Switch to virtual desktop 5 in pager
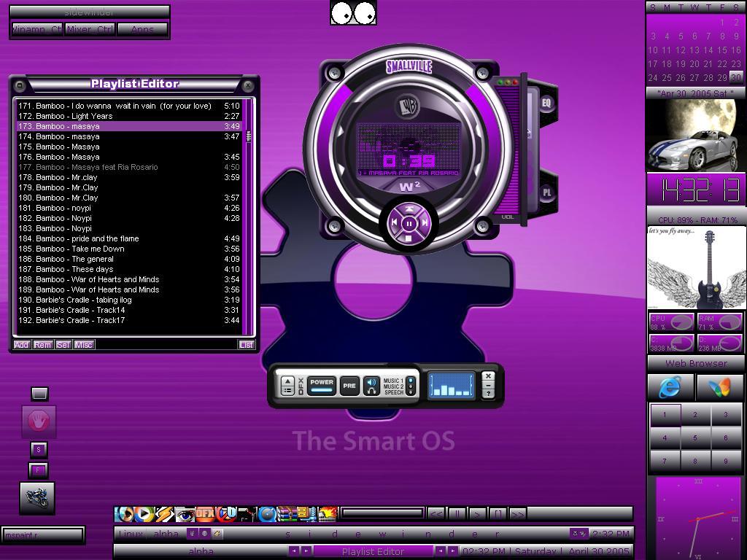 coord(695,437)
